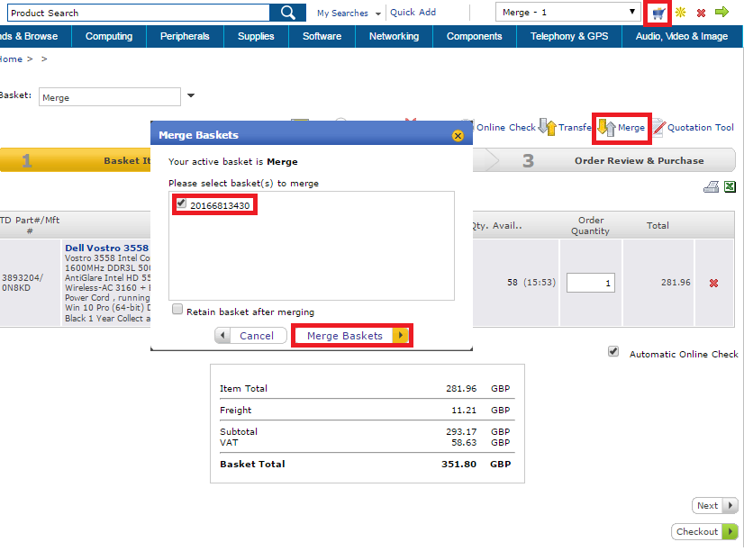Click the Order Quantity input field
Viewport: 744px width, 560px height.
point(591,283)
